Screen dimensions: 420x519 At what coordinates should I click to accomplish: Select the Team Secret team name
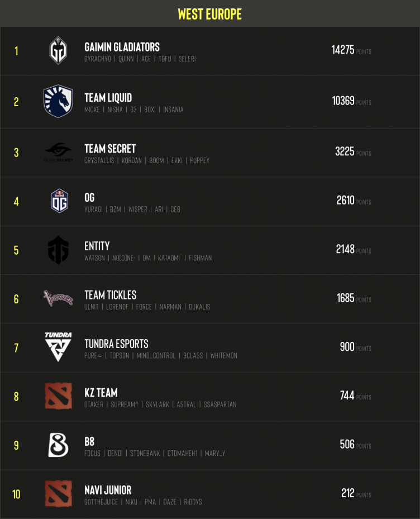[x=110, y=149]
